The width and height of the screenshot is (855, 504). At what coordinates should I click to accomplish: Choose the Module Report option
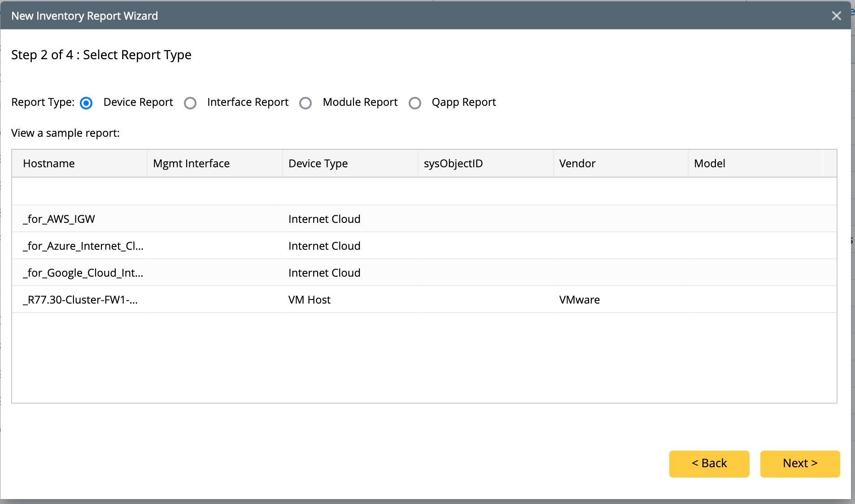(305, 103)
